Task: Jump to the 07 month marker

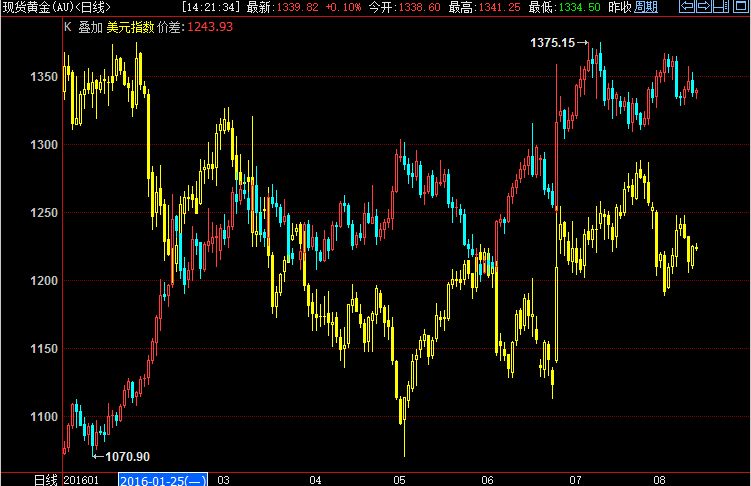Action: click(575, 480)
